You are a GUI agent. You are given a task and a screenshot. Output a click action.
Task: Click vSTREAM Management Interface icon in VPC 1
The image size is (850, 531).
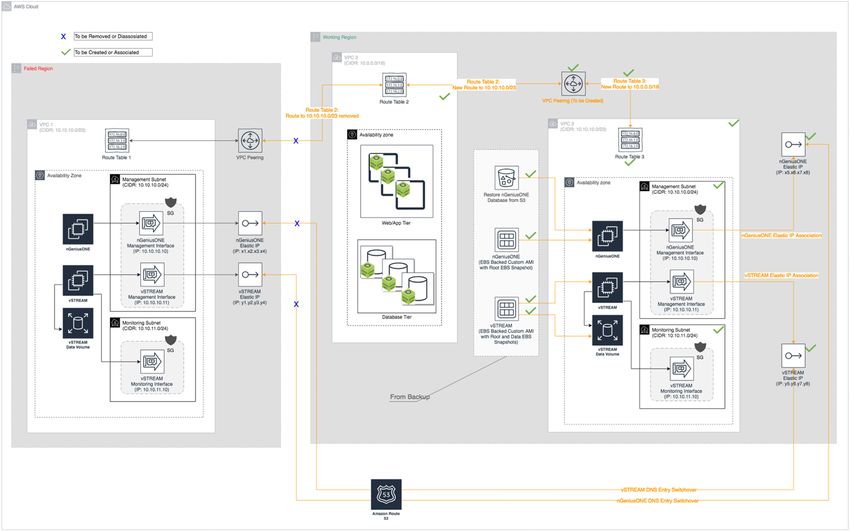click(x=152, y=275)
